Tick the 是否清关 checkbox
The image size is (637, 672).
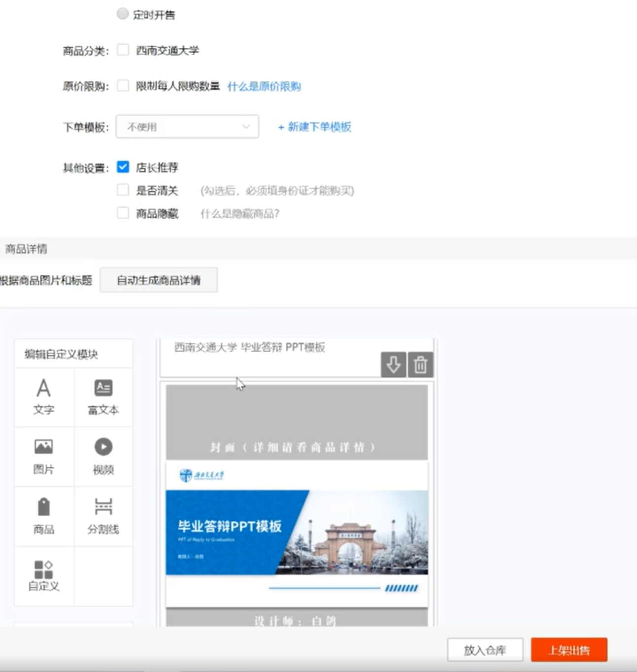123,190
